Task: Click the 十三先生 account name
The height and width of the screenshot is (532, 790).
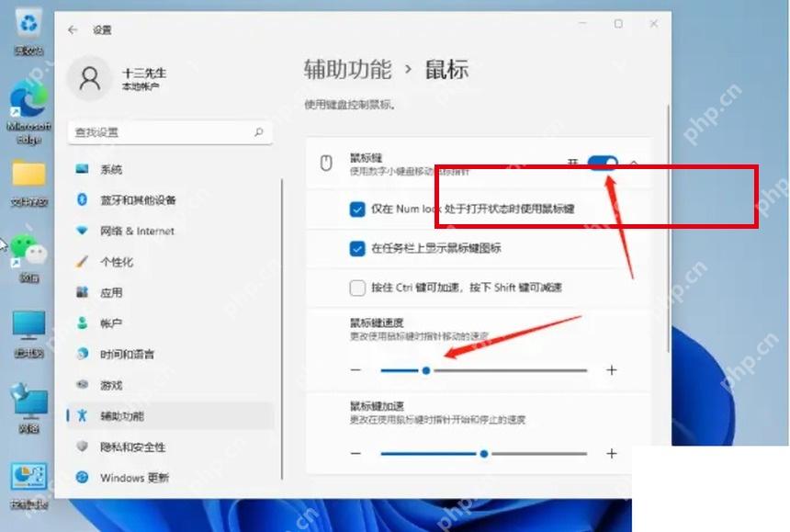Action: coord(144,74)
